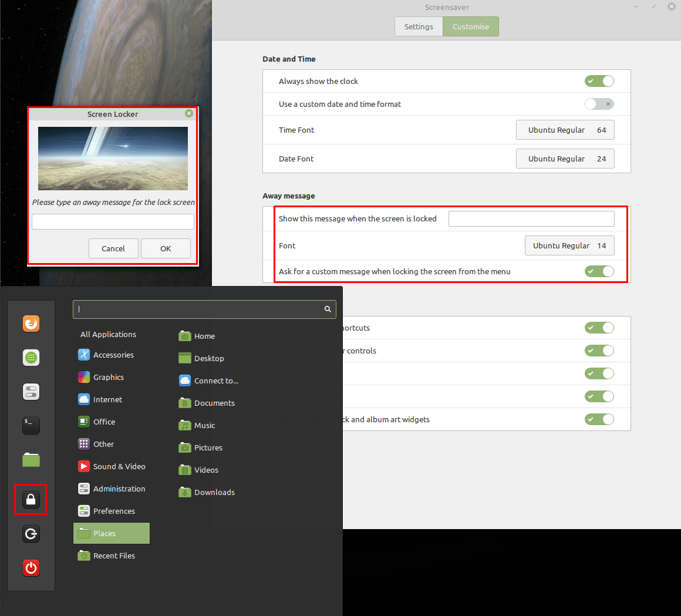Click the Preferences category icon
The height and width of the screenshot is (616, 681).
(x=84, y=511)
